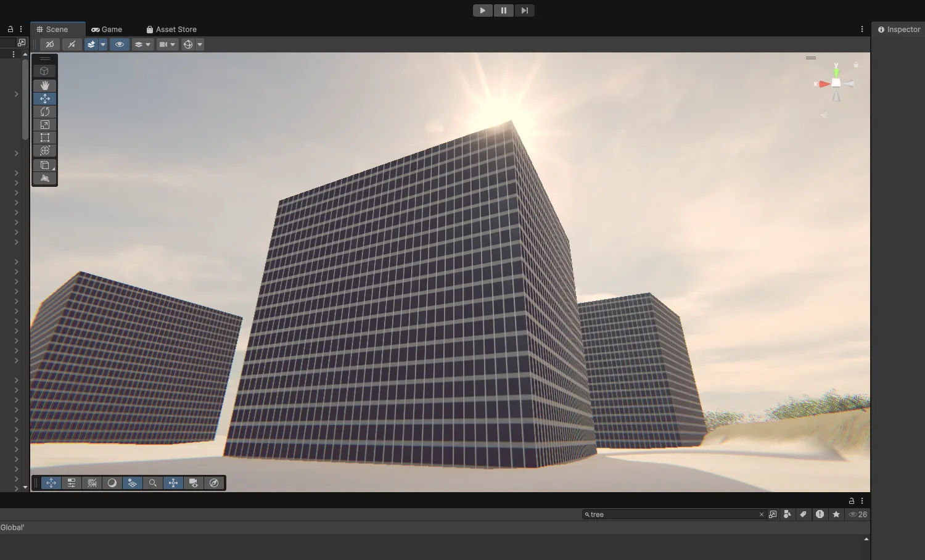Switch to the Scene tab

57,30
